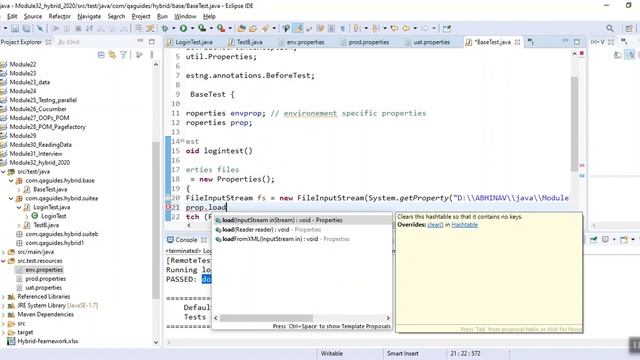Collapse the src/test/java folder

tap(3, 172)
